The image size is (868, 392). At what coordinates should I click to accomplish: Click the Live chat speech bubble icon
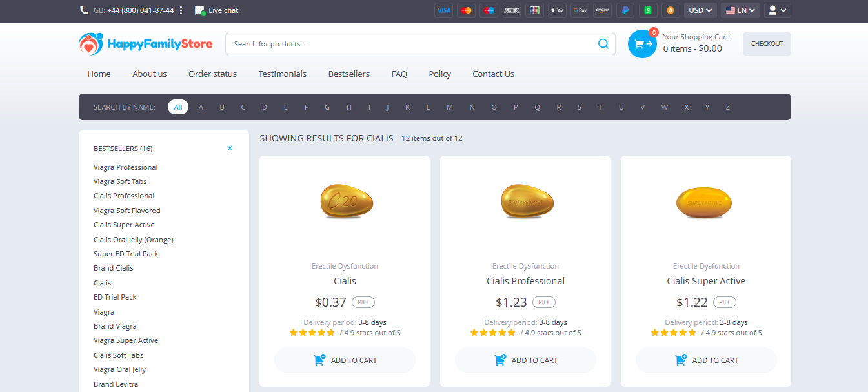(x=200, y=10)
